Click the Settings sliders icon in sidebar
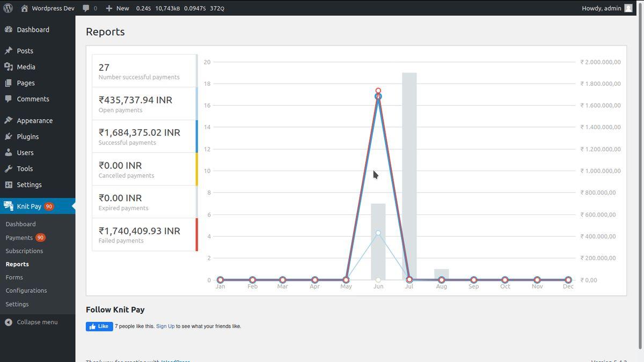This screenshot has width=644, height=362. pyautogui.click(x=8, y=185)
